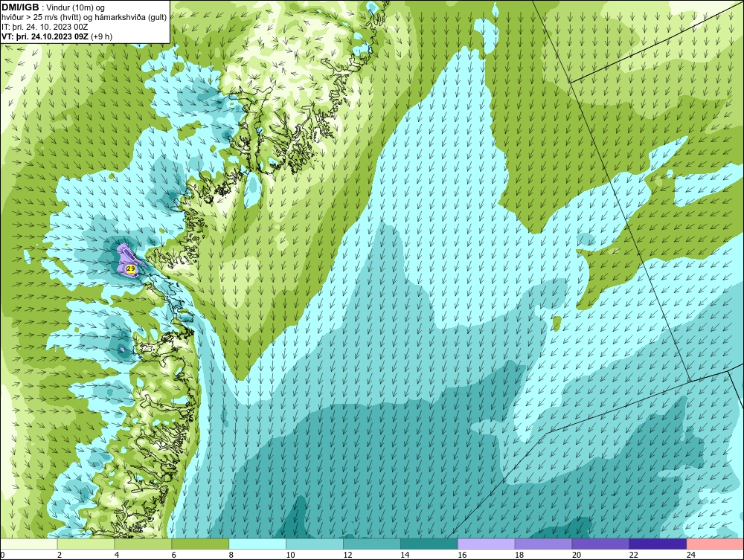Screen dimensions: 744x560
Task: Select the teal 12–14 m/s legend swatch
Action: (371, 544)
